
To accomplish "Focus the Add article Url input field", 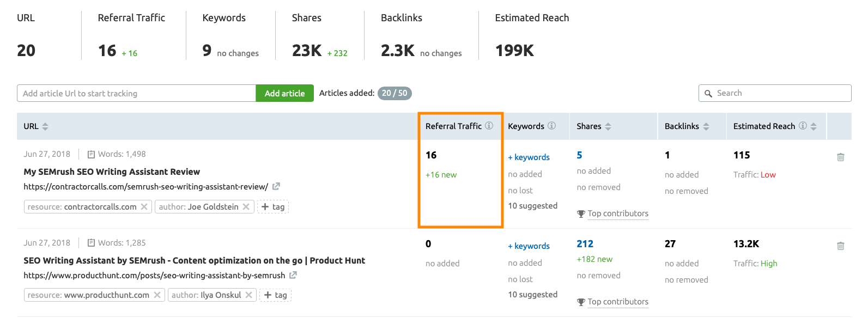I will pos(136,93).
